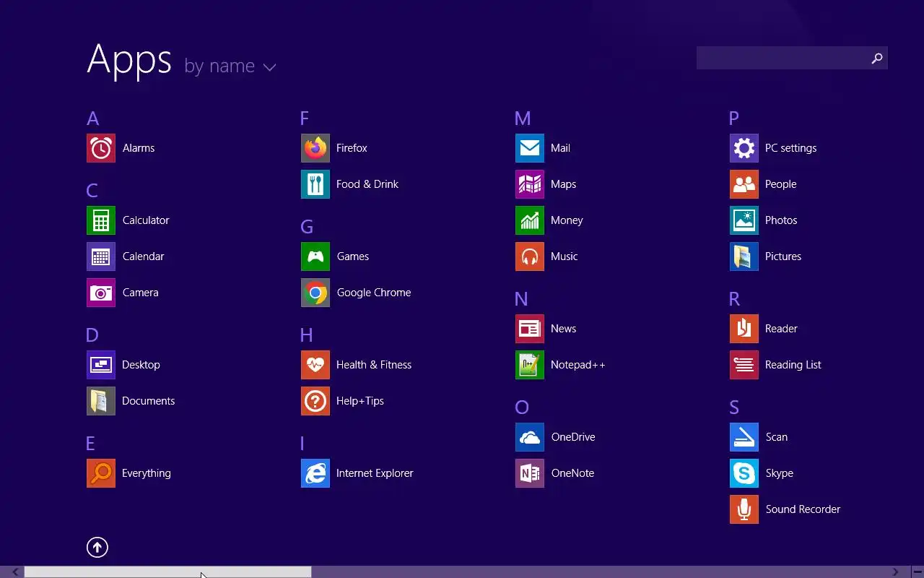924x578 pixels.
Task: Launch the Skype icon
Action: tap(744, 473)
